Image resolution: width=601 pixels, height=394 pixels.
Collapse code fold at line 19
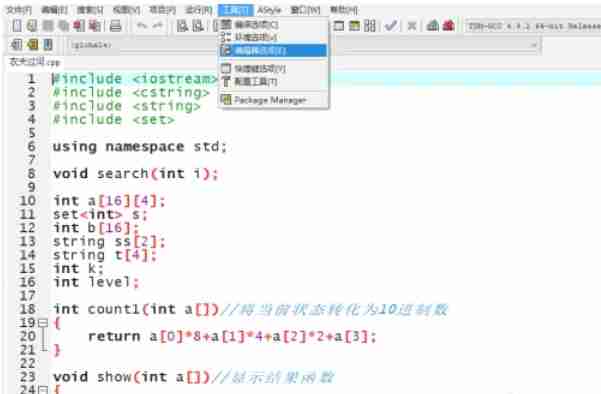[43, 323]
